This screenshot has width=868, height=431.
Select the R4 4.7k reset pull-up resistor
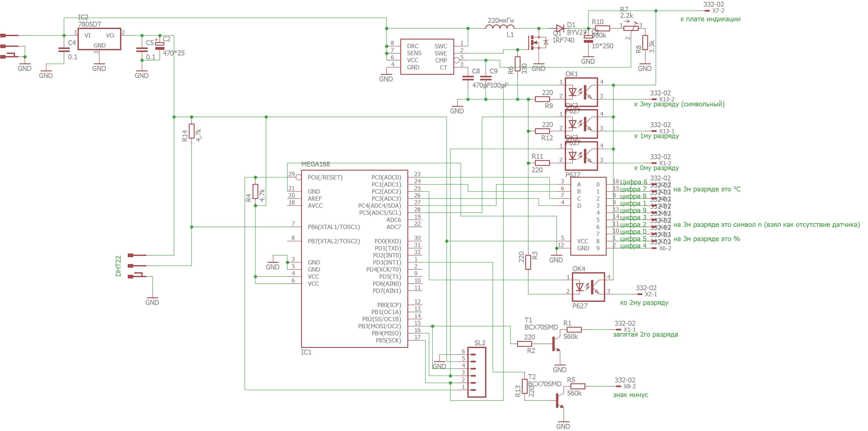click(x=255, y=191)
